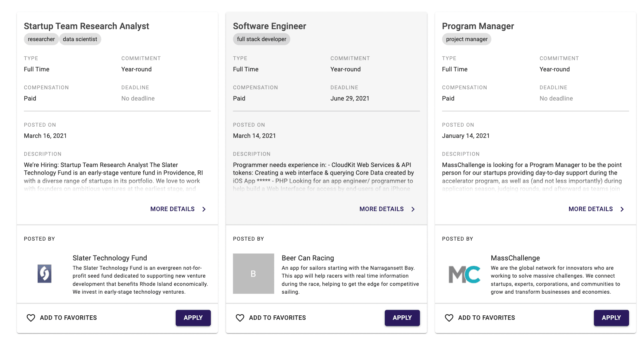Apply to the Startup Team Research Analyst job
This screenshot has width=644, height=340.
[193, 318]
